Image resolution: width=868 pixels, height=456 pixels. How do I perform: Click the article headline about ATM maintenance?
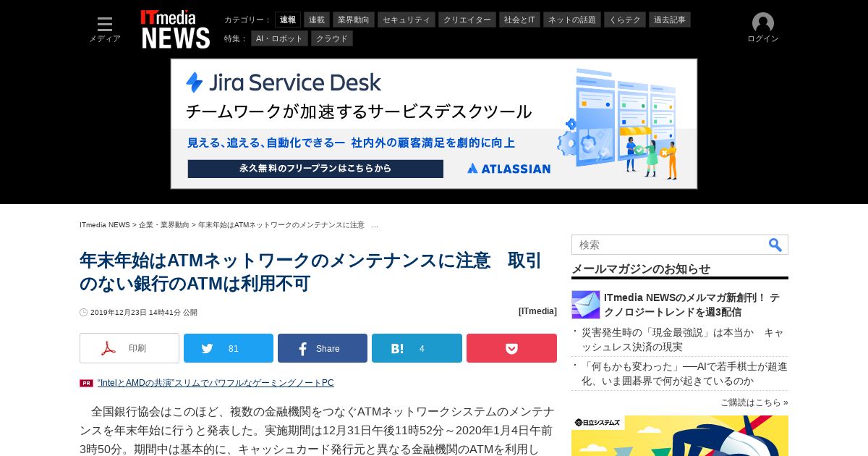click(x=311, y=271)
